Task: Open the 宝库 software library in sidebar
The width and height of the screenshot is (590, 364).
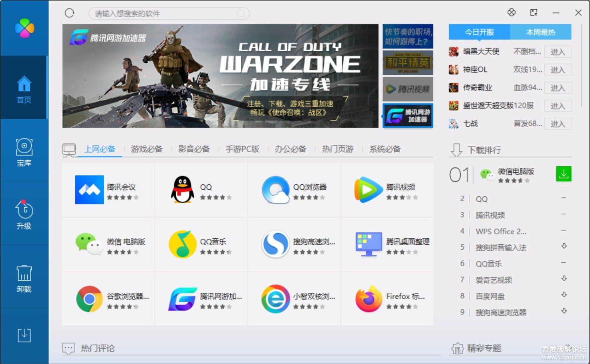Action: point(24,152)
